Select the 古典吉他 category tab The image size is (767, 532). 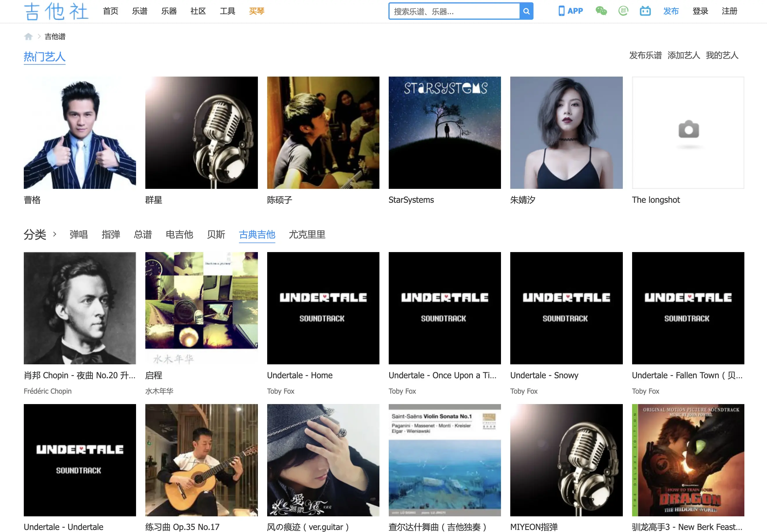click(x=257, y=234)
